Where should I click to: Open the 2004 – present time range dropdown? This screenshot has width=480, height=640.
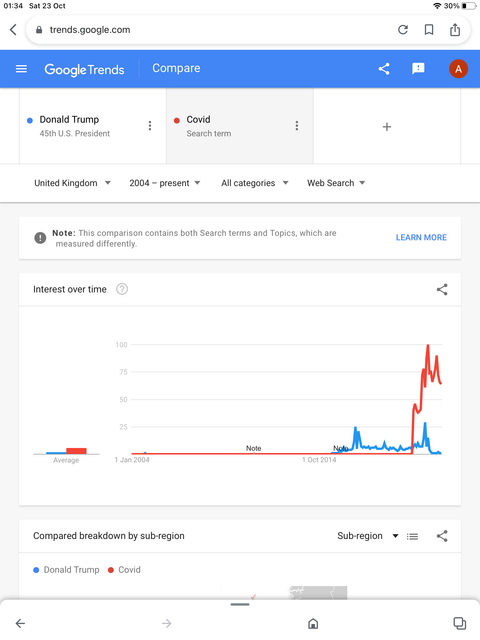pos(165,183)
